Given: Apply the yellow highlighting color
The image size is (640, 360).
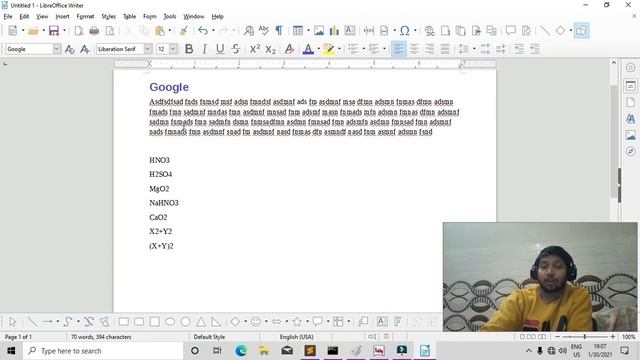Looking at the screenshot, I should (329, 49).
